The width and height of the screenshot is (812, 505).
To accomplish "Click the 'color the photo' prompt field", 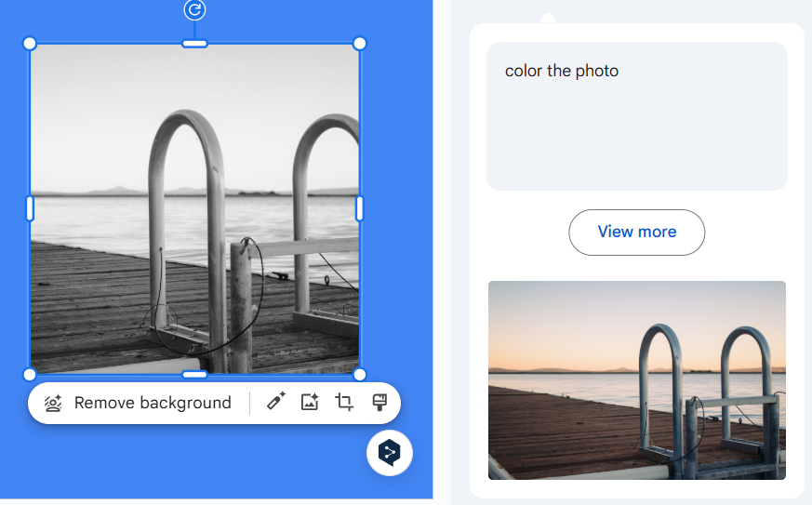I will tap(636, 115).
